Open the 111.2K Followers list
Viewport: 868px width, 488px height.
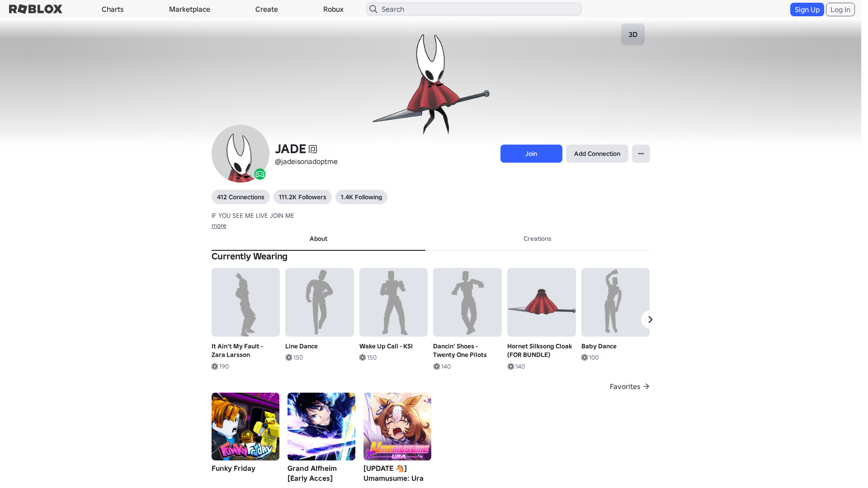point(302,197)
